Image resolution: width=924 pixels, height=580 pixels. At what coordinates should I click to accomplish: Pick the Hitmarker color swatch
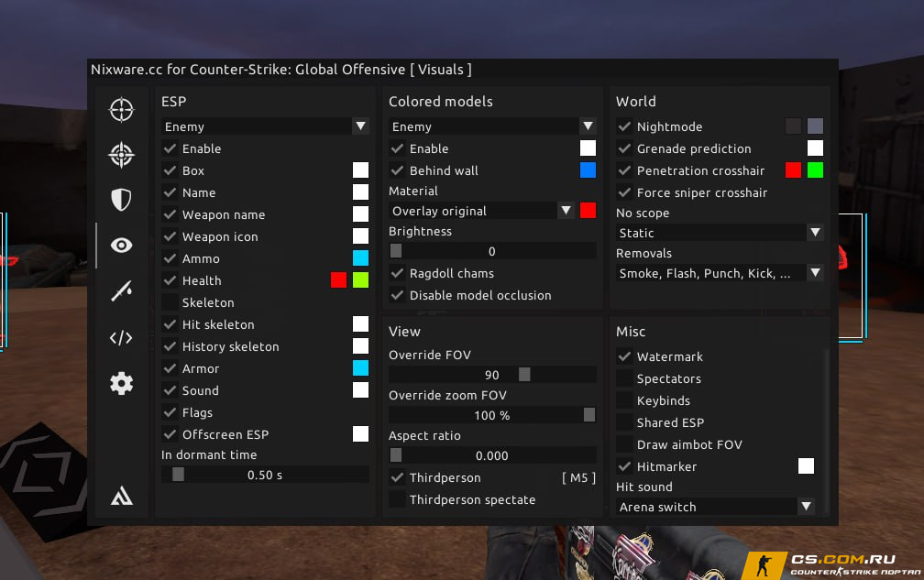click(806, 465)
